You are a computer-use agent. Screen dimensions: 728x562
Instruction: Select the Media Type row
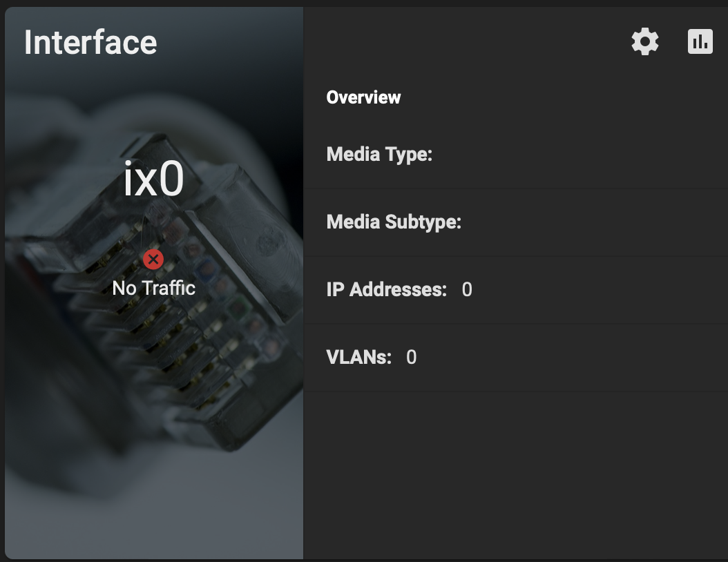coord(515,155)
